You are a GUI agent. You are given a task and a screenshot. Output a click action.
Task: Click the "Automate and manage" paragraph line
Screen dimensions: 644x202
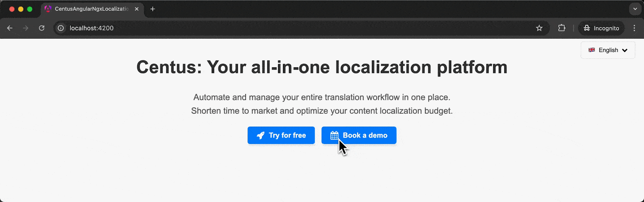coord(322,97)
